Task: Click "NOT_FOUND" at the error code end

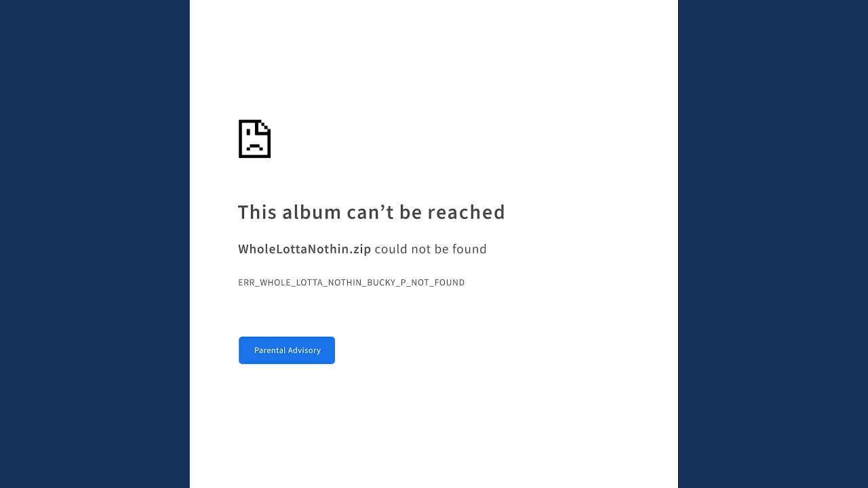Action: [438, 283]
